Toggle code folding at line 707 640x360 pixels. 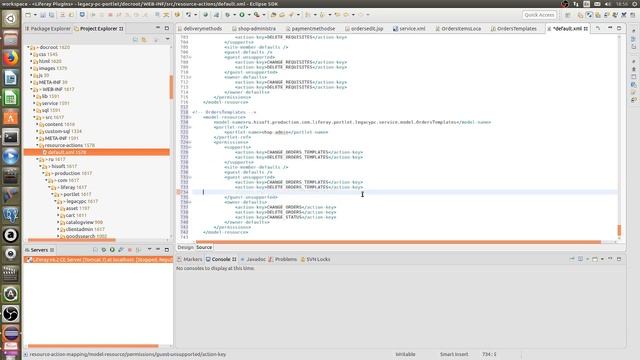click(190, 57)
